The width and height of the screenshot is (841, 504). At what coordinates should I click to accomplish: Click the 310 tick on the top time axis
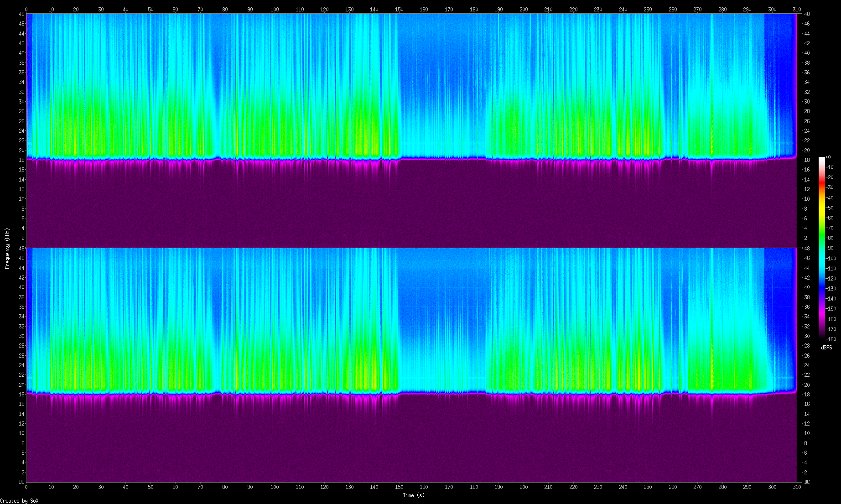pos(797,9)
